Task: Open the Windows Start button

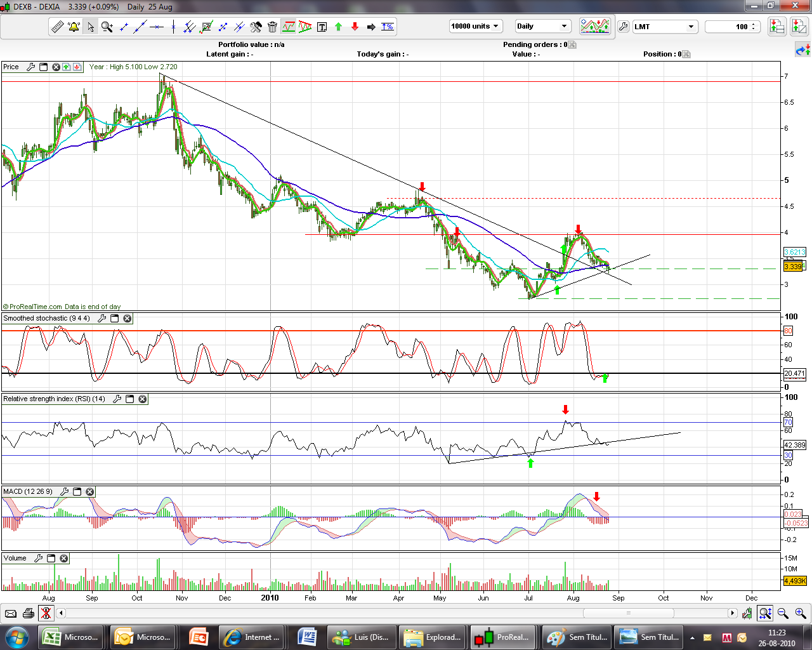Action: pos(16,637)
